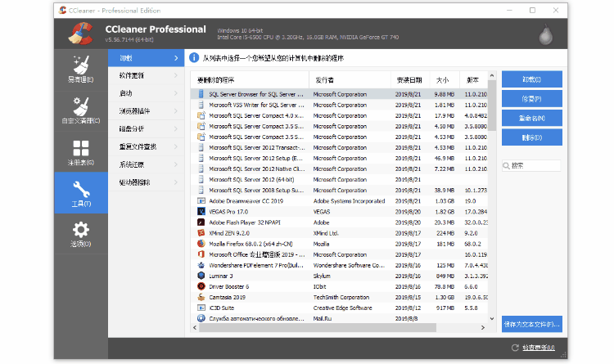Click Microsoft SQL Server Compact 4.0 icon
Screen dimensions: 614x364
pos(201,115)
